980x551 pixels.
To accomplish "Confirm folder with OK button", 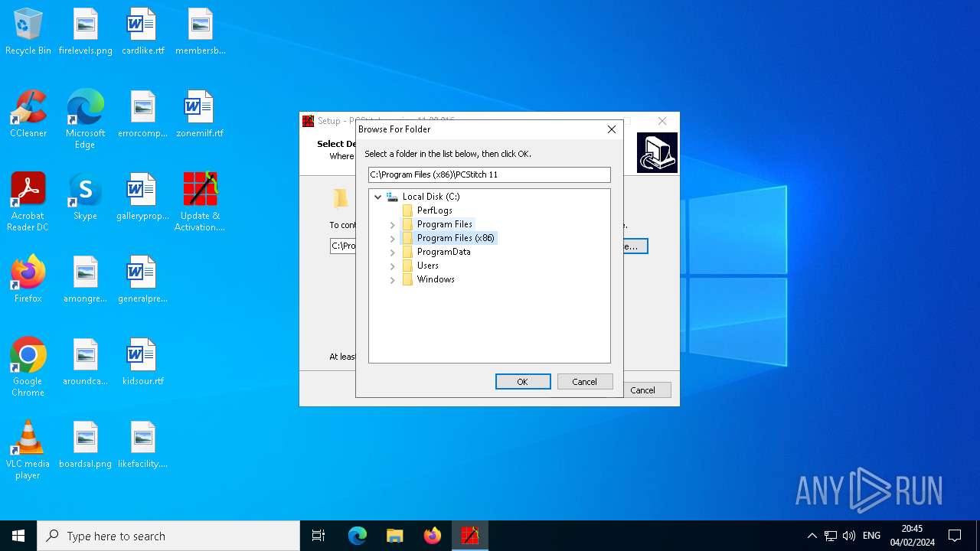I will pos(523,382).
